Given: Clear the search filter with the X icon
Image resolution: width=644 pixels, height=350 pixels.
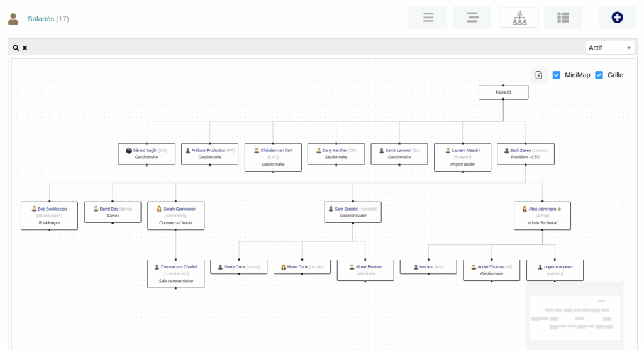Looking at the screenshot, I should [x=25, y=48].
